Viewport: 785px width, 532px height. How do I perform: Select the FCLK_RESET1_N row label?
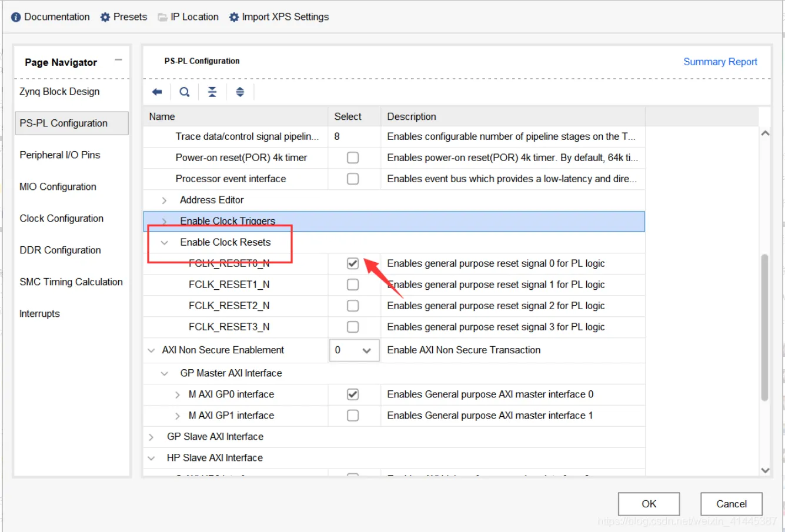coord(229,285)
